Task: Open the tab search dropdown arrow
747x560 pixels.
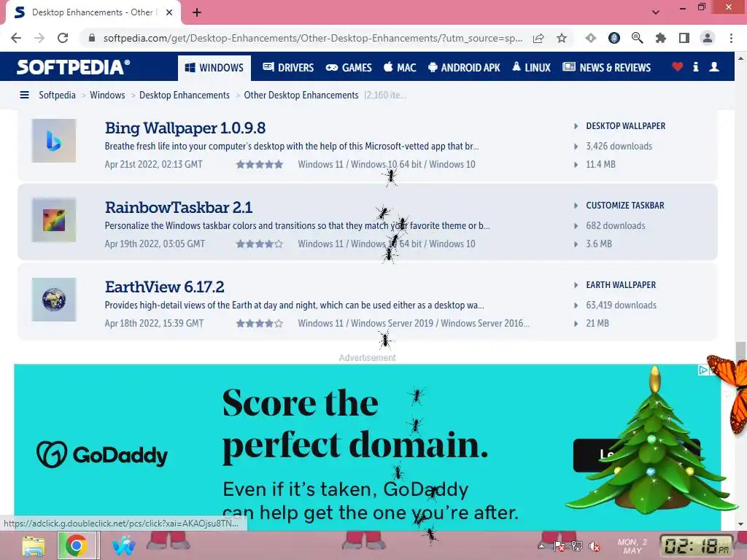Action: [656, 12]
